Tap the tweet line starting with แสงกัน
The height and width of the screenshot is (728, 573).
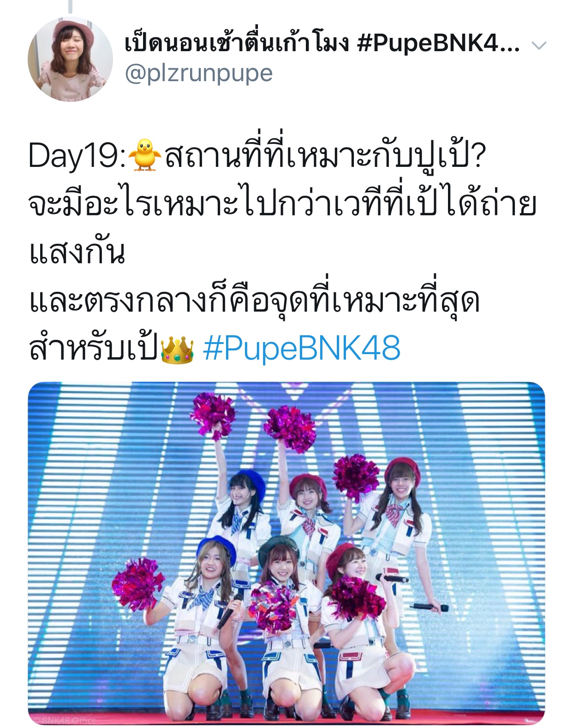77,252
